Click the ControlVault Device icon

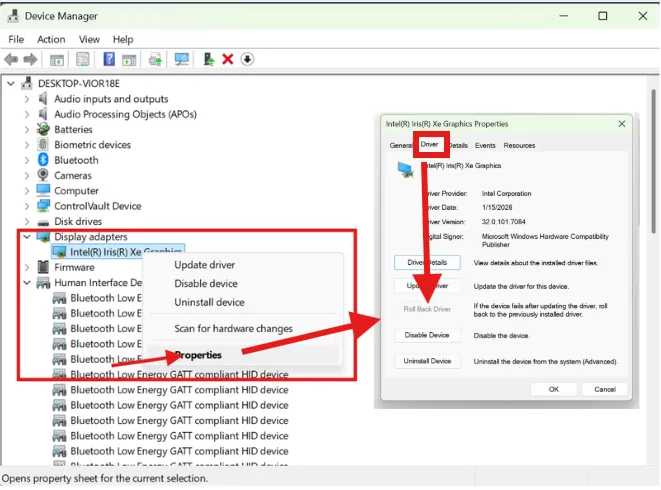[x=43, y=206]
